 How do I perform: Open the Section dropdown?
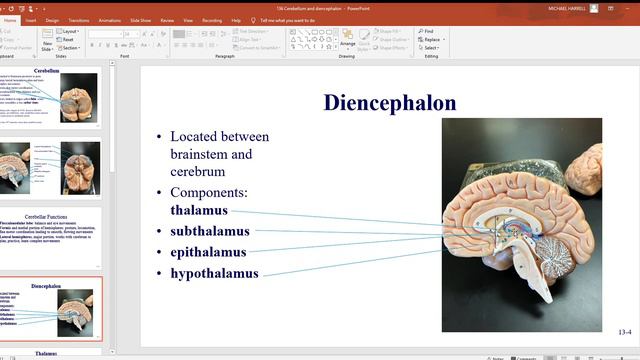(x=69, y=48)
